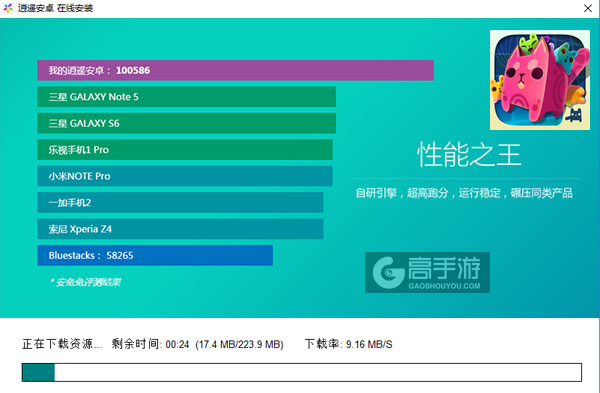Click the 小米NOTE Pro score bar

[x=185, y=176]
